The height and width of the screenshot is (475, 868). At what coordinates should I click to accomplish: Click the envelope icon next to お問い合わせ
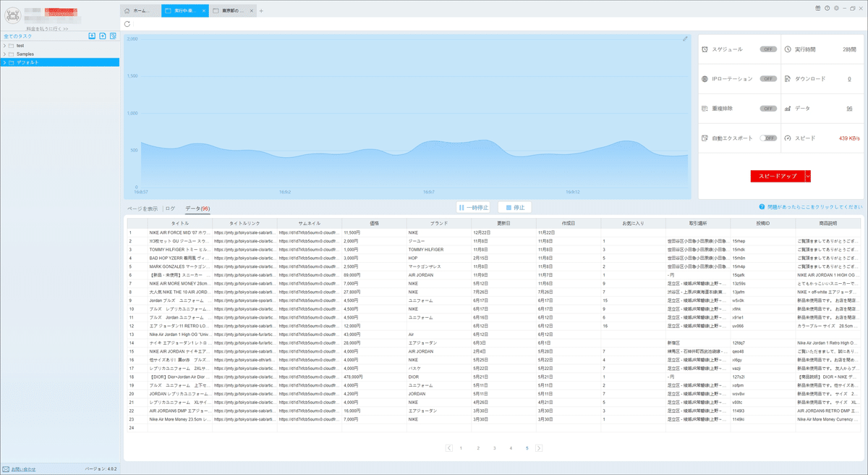click(x=6, y=469)
